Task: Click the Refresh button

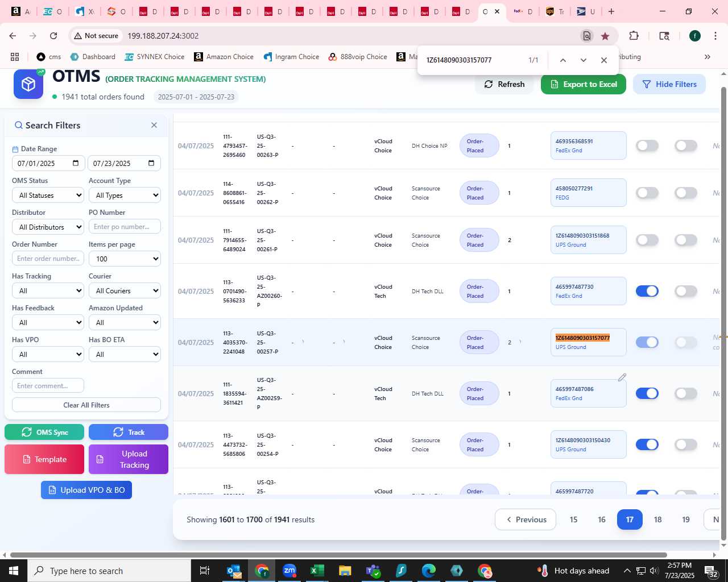Action: pyautogui.click(x=504, y=84)
